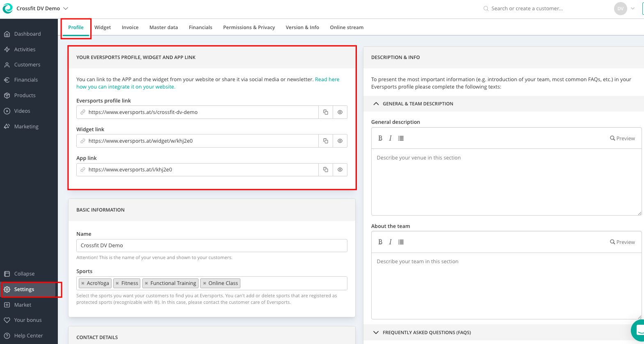Viewport: 644px width, 344px height.
Task: Apply bold in General description editor
Action: [380, 138]
